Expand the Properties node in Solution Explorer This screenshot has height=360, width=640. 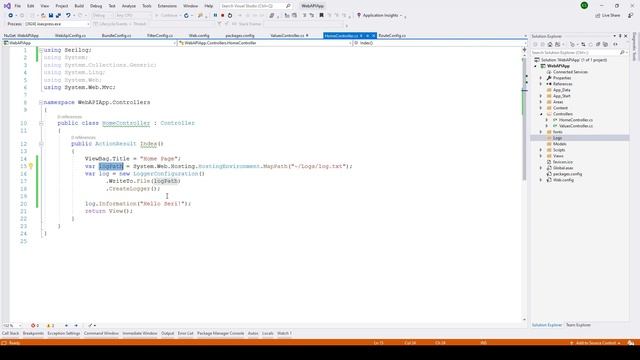coord(541,78)
